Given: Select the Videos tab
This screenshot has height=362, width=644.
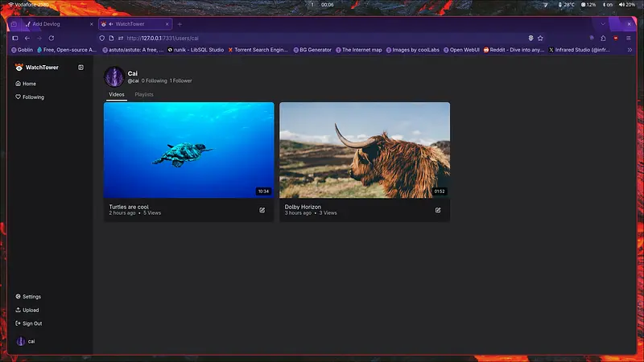Looking at the screenshot, I should [x=117, y=95].
